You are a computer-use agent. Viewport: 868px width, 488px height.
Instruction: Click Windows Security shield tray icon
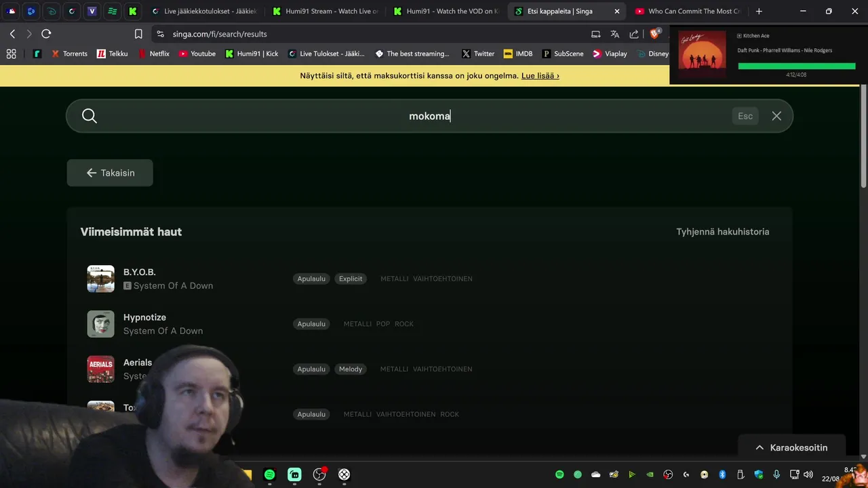(x=759, y=474)
